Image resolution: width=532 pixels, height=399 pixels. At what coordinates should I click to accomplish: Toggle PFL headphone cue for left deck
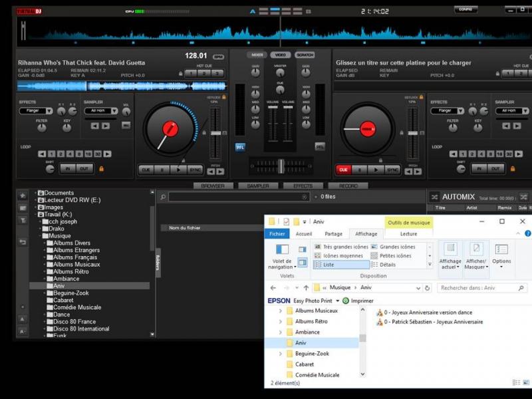240,147
